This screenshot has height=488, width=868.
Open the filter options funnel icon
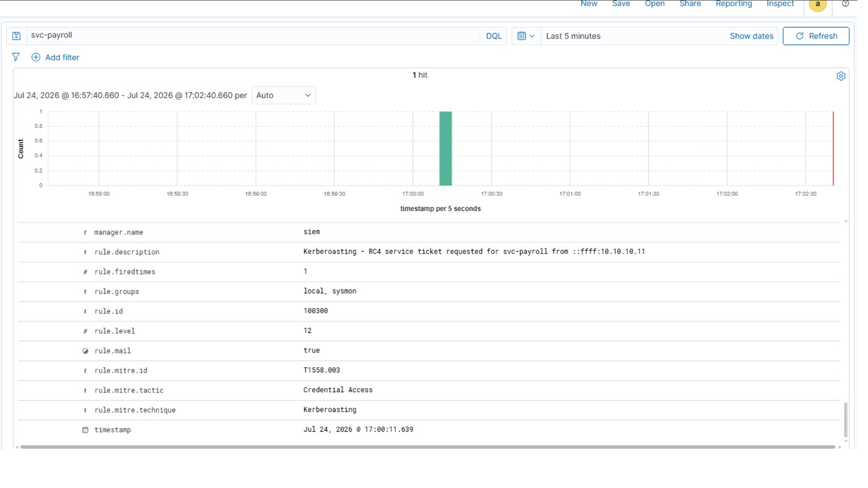click(x=16, y=57)
